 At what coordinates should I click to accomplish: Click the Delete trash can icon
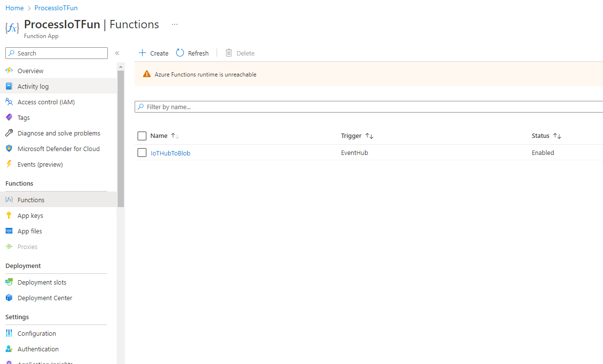click(229, 53)
